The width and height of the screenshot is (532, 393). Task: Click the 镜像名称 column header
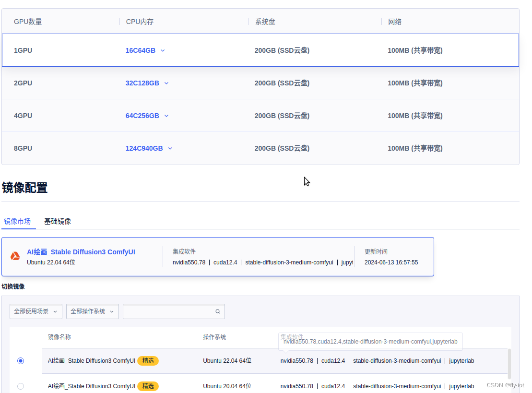click(x=59, y=337)
